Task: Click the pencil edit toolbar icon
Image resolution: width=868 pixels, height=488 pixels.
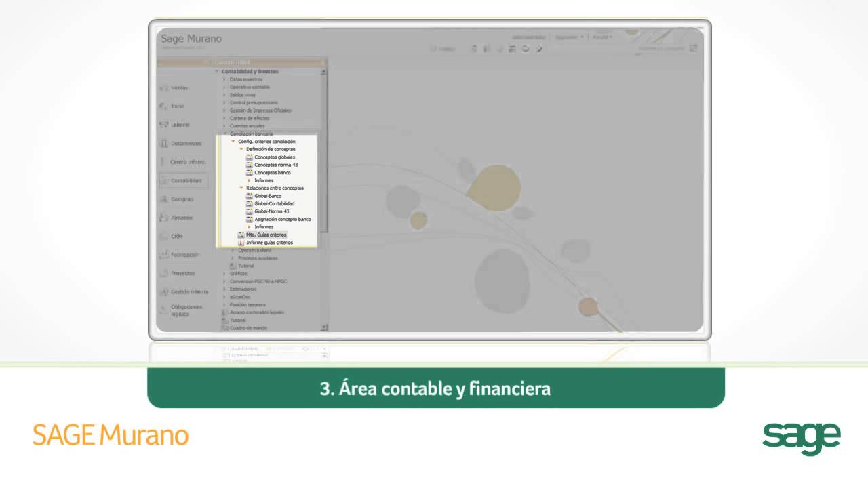Action: click(540, 49)
